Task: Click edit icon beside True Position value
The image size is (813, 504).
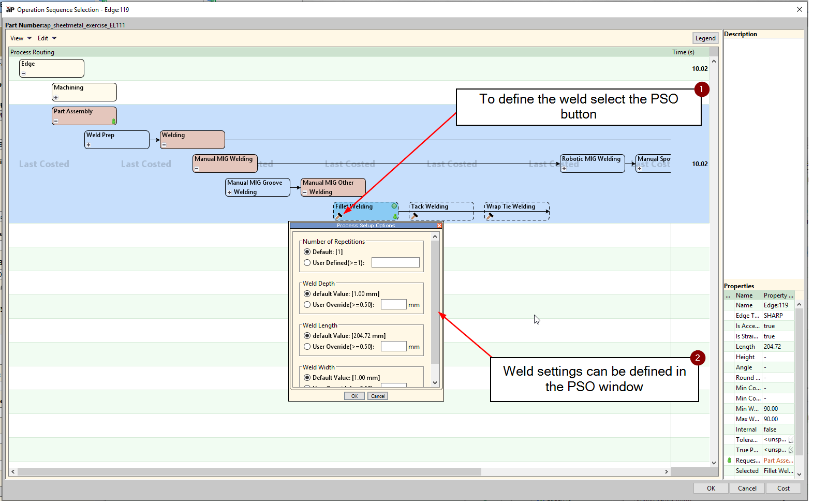Action: tap(791, 450)
